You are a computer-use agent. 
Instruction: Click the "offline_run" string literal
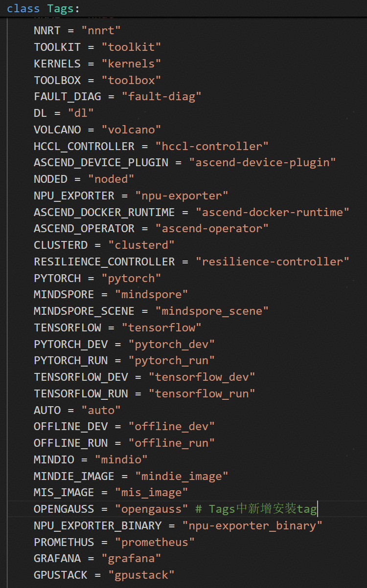point(172,443)
